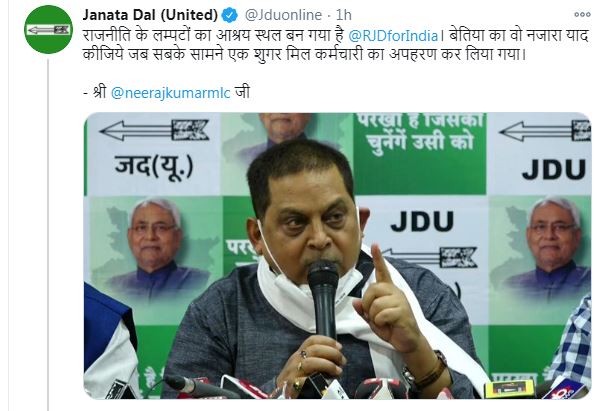The image size is (597, 411).
Task: Open the @Jduonline handle link
Action: (x=283, y=15)
